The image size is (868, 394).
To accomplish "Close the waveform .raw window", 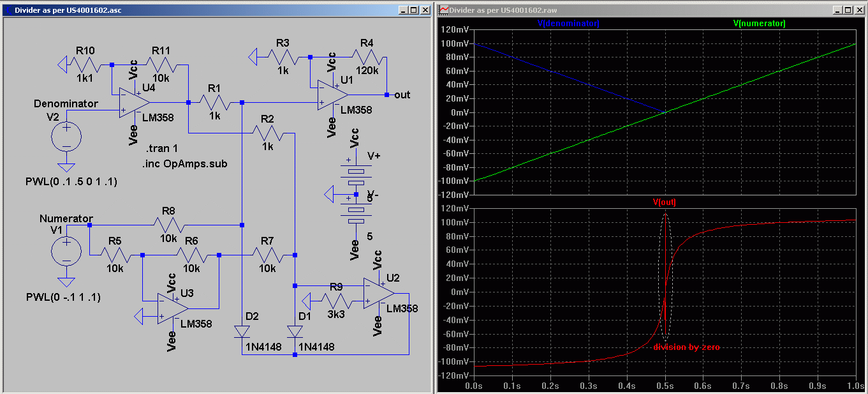I will pos(860,10).
